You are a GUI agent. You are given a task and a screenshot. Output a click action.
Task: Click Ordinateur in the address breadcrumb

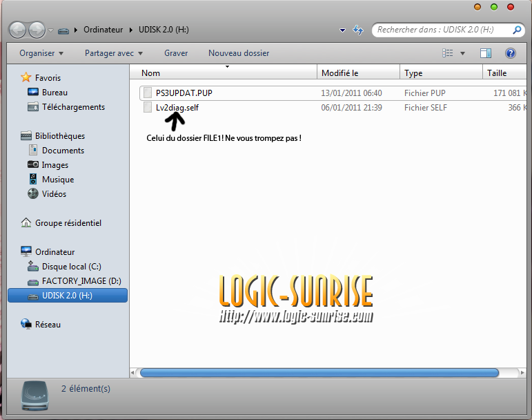click(103, 30)
